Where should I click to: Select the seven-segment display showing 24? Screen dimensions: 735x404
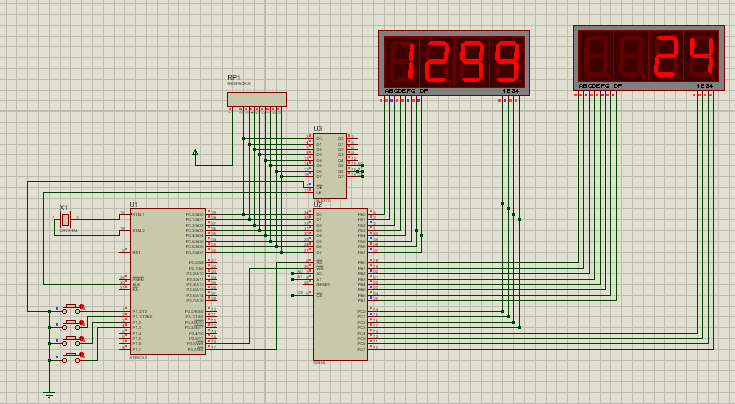coord(649,58)
